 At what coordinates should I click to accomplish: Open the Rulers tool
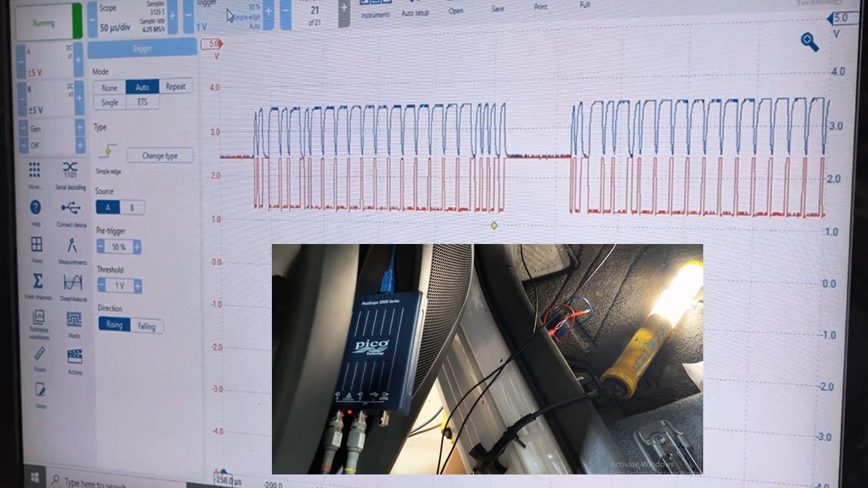coord(40,358)
